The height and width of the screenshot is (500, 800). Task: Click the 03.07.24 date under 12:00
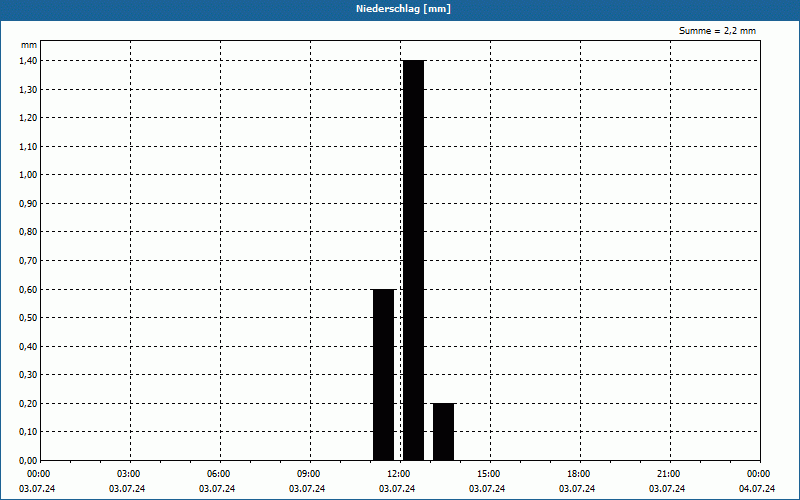click(397, 489)
